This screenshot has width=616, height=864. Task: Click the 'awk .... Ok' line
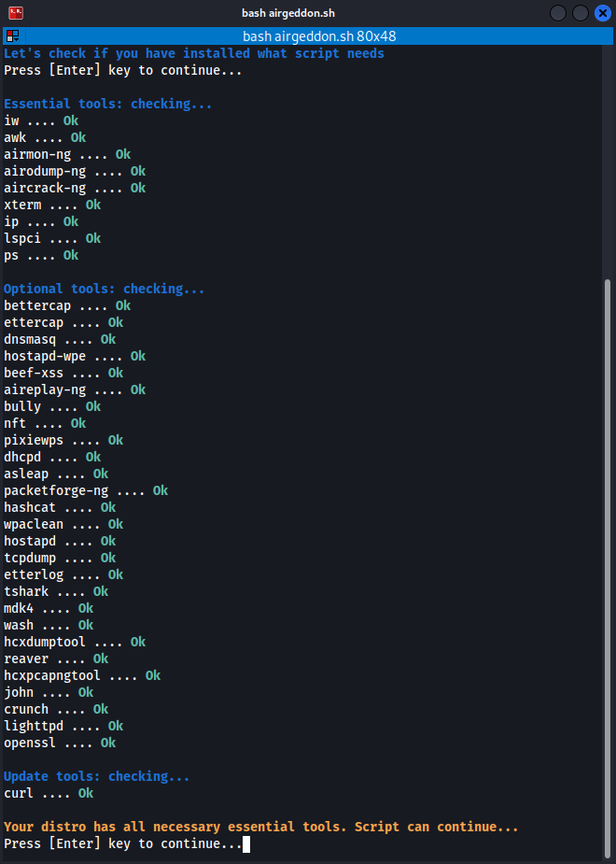click(45, 137)
